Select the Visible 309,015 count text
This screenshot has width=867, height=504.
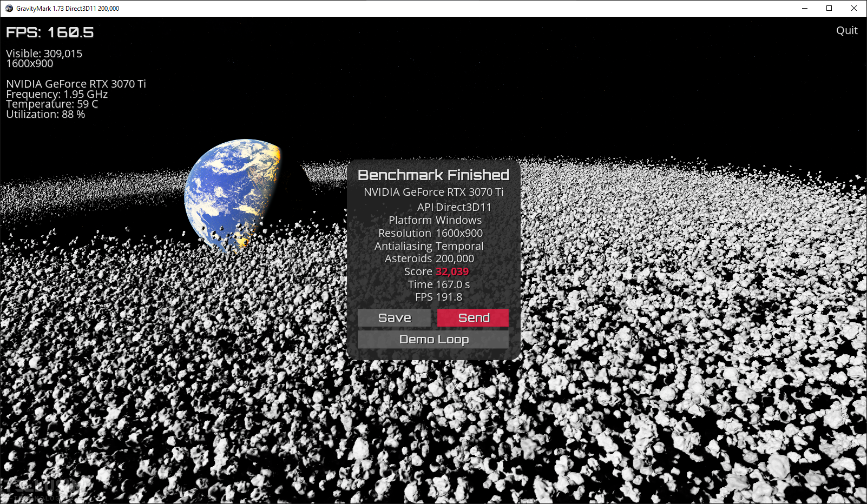click(44, 54)
